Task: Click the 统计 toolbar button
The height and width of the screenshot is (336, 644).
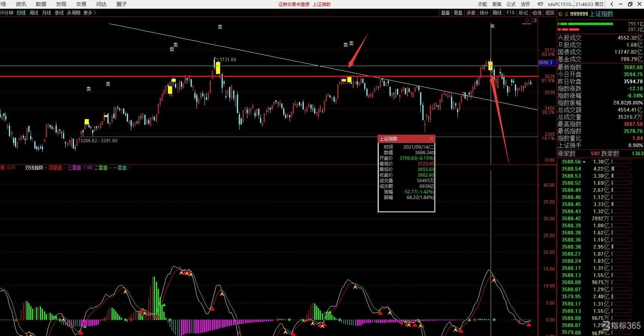Action: pos(484,13)
